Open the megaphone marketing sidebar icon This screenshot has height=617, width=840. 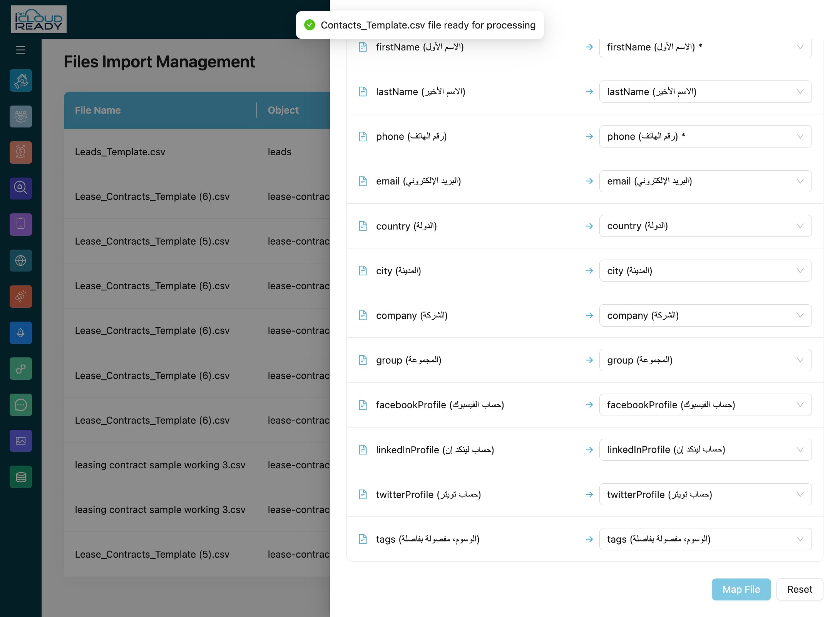(x=21, y=297)
